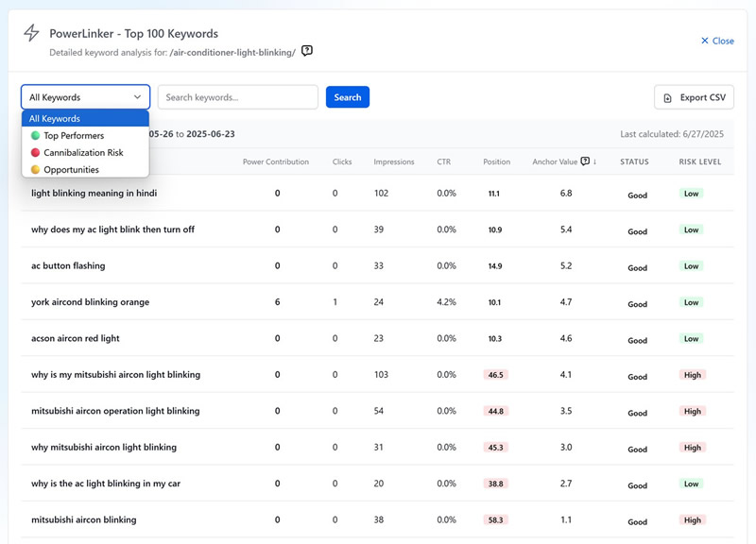Sort by Position column header
This screenshot has width=756, height=544.
tap(497, 161)
